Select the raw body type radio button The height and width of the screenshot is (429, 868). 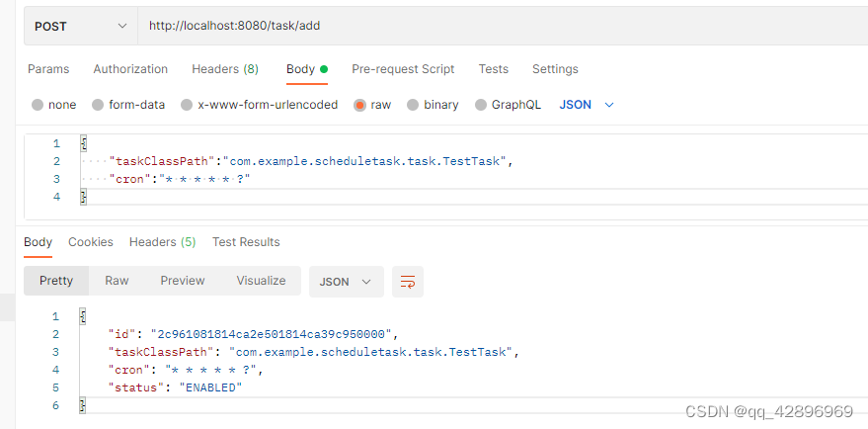(x=360, y=105)
